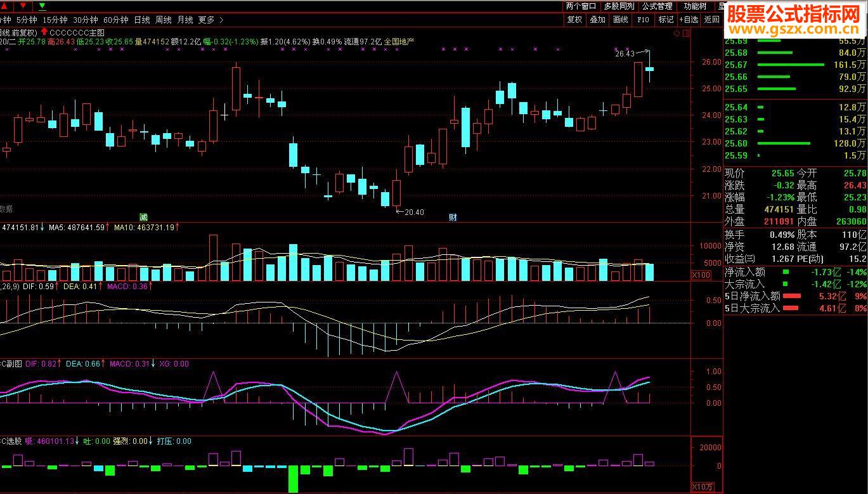Click the 5日净流入额 5.32亿 row

click(x=795, y=296)
